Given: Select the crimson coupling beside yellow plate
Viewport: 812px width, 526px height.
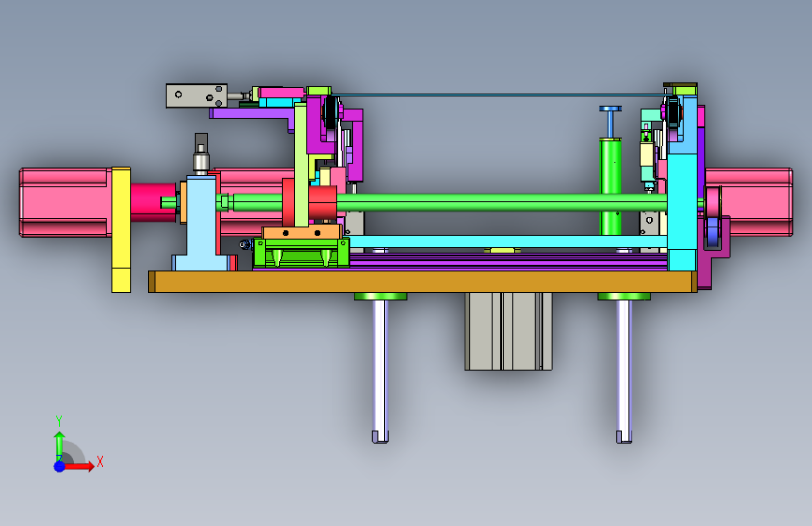Looking at the screenshot, I should (x=153, y=202).
